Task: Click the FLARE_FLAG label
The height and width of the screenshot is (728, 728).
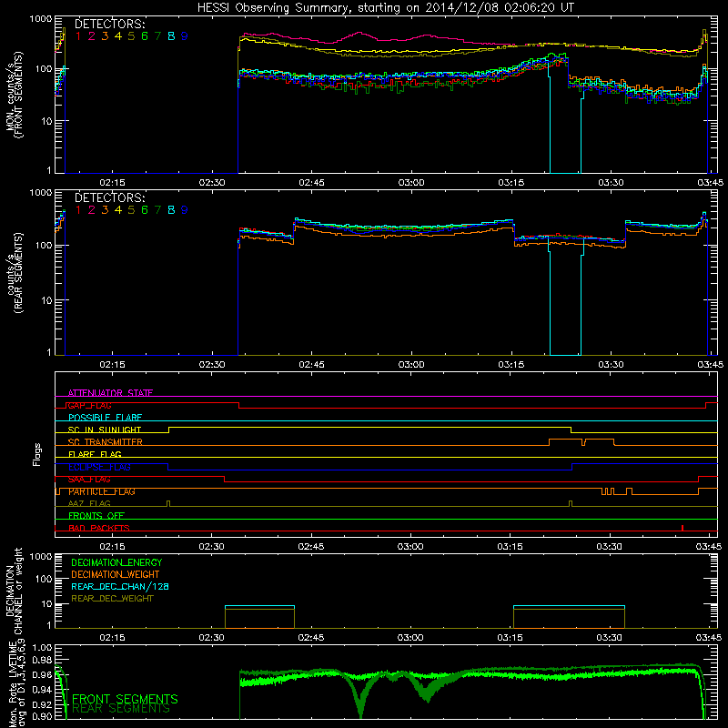Action: pyautogui.click(x=95, y=454)
